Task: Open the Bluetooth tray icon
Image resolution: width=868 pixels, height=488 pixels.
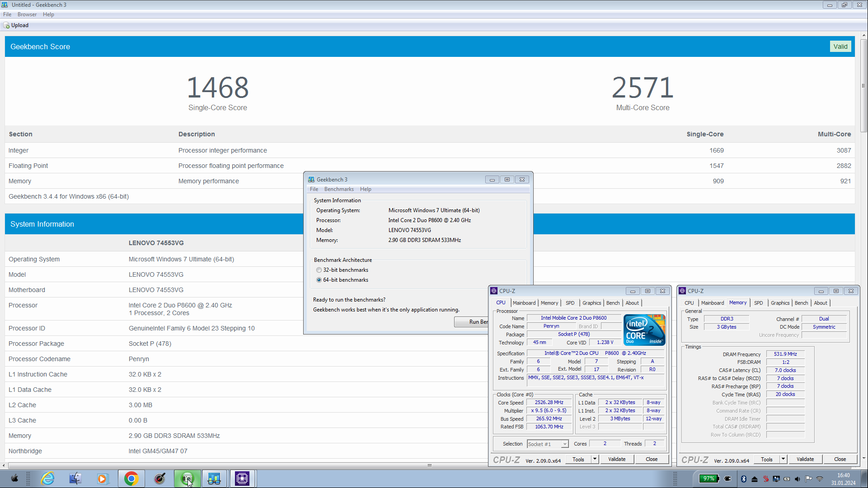Action: [743, 479]
